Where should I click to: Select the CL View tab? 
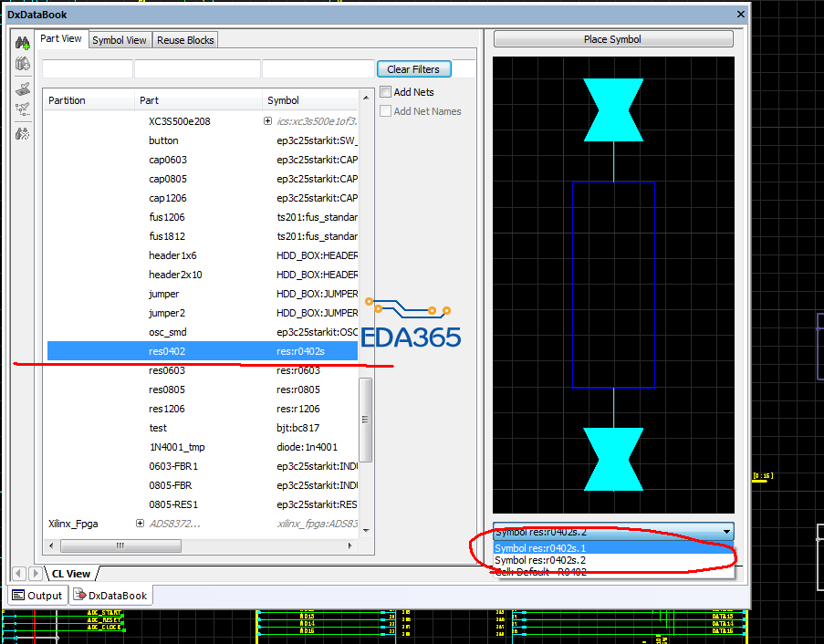71,574
